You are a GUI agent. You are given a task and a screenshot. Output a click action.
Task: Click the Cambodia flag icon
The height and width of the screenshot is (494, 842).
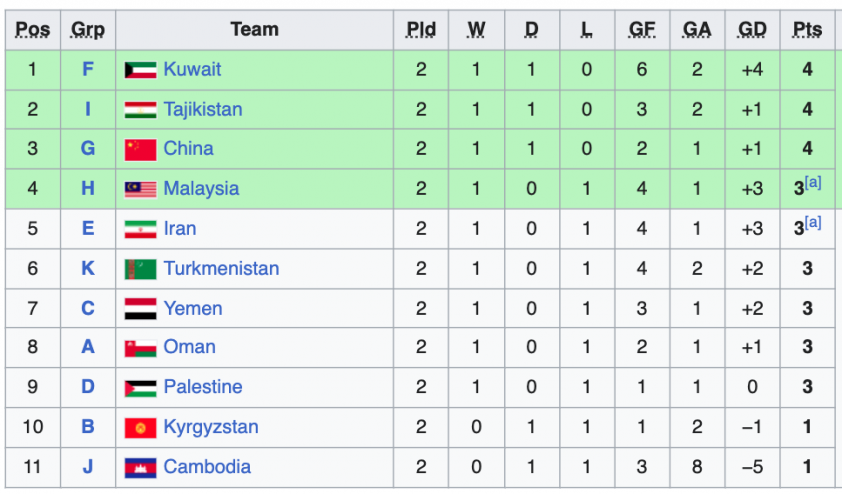(140, 467)
